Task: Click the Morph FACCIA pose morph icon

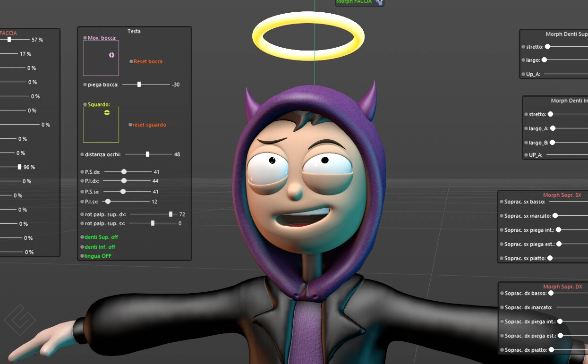Action: pos(379,2)
